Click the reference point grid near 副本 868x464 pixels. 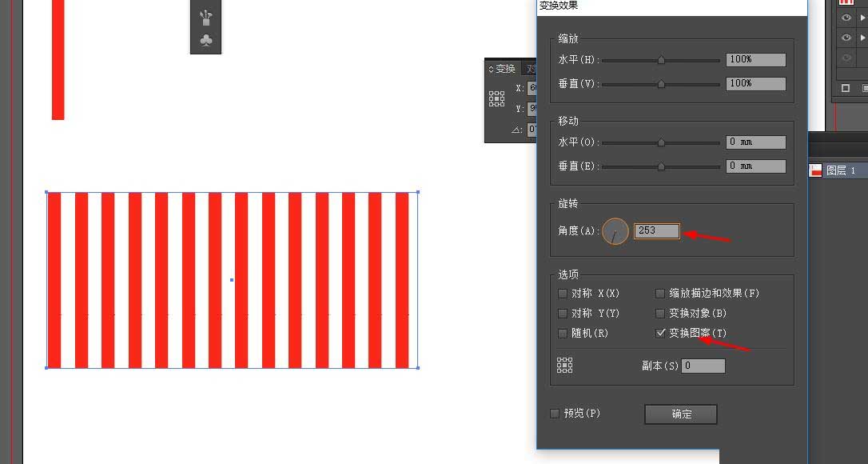565,365
